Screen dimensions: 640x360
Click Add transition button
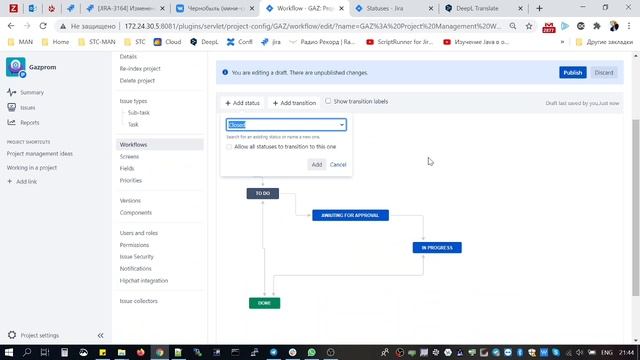click(294, 103)
